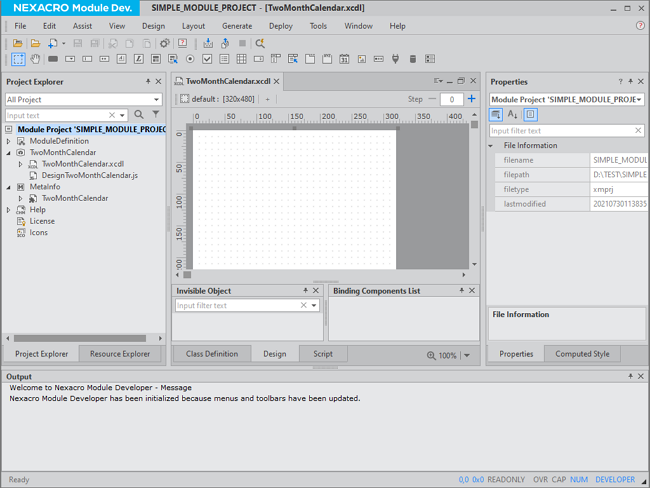This screenshot has width=650, height=488.
Task: Collapse the File Information section
Action: (491, 146)
